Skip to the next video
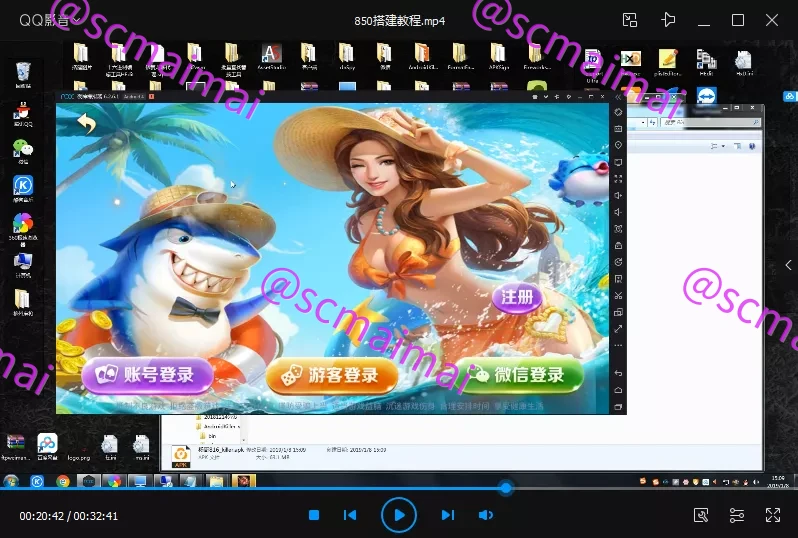This screenshot has height=538, width=798. pos(447,515)
